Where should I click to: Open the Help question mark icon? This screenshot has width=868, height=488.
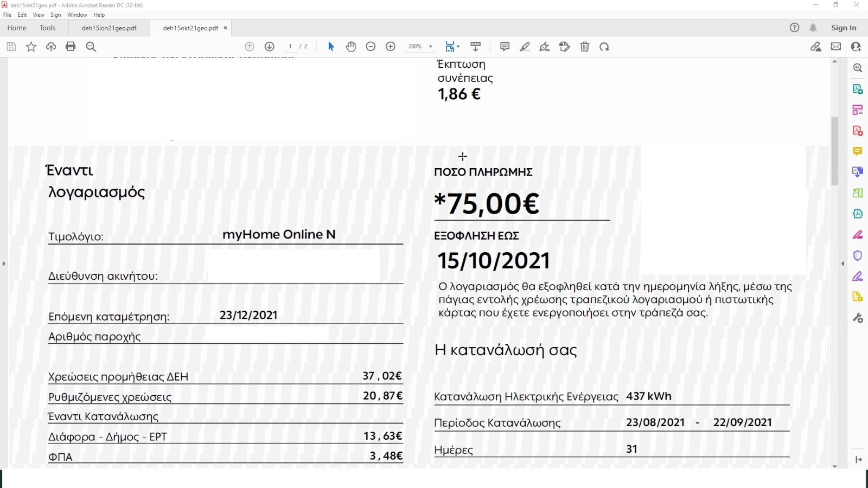click(x=794, y=28)
